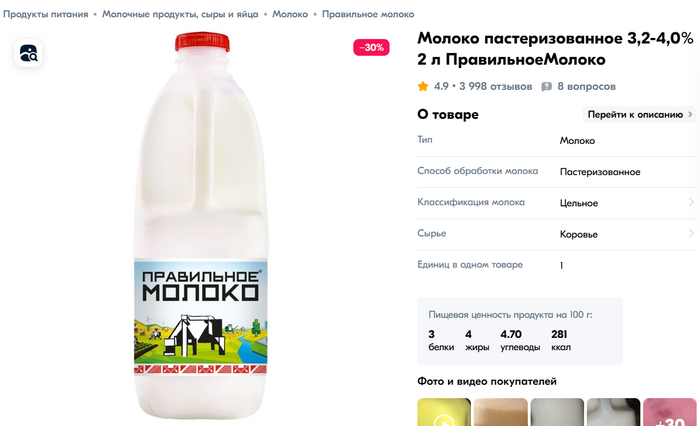Click the orange rating star icon
700x426 pixels.
click(423, 86)
